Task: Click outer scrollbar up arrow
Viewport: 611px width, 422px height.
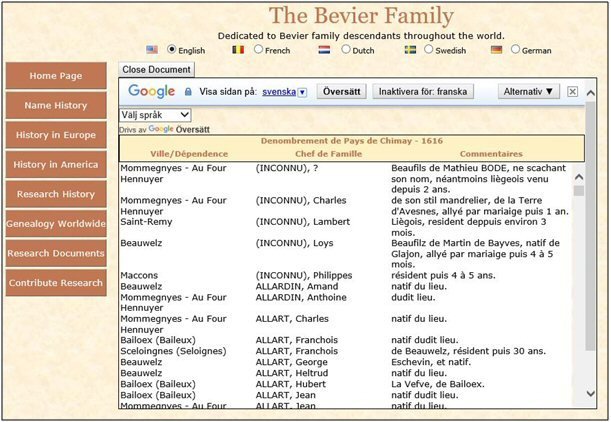Action: 591,93
